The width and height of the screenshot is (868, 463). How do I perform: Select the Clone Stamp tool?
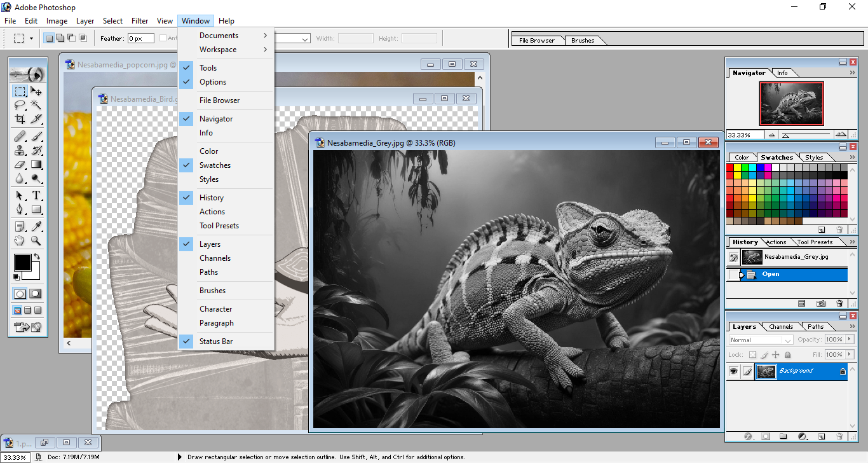pos(20,150)
